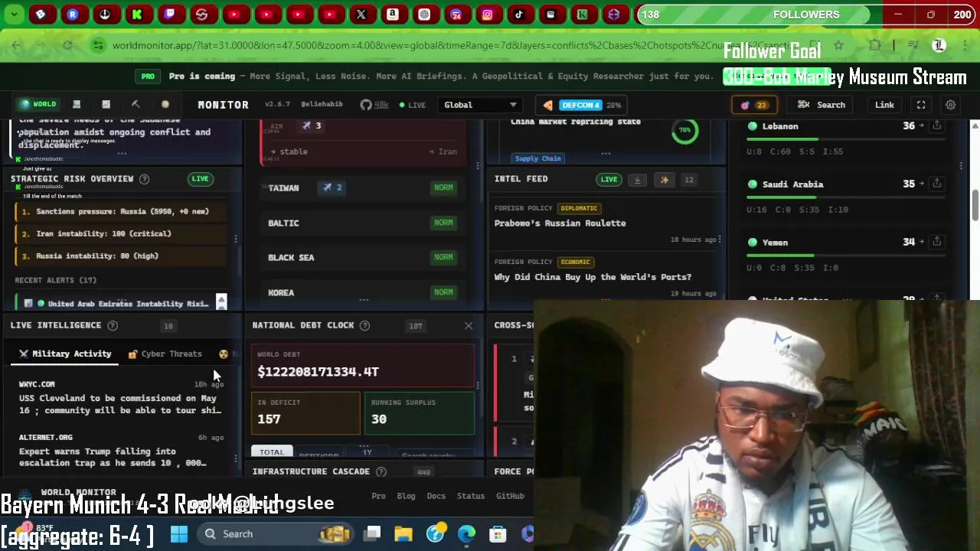The width and height of the screenshot is (980, 551).
Task: Switch to the tech variant icon
Action: point(77,104)
